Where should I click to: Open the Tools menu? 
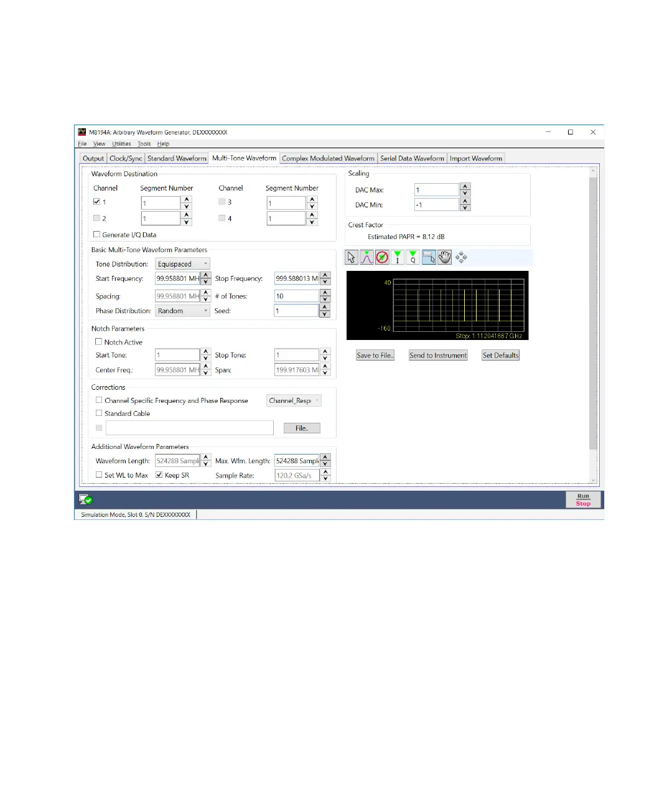pos(144,144)
